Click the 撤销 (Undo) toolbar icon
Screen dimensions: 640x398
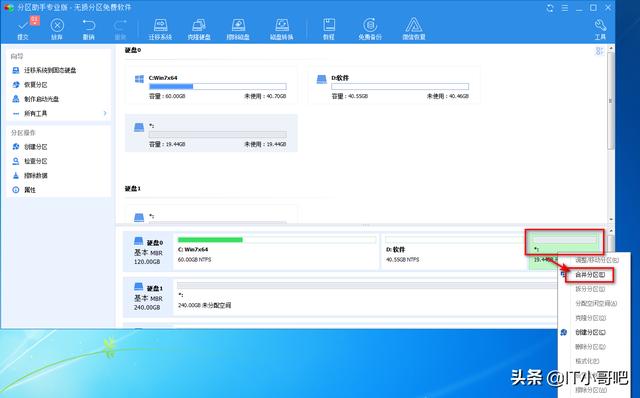(88, 29)
